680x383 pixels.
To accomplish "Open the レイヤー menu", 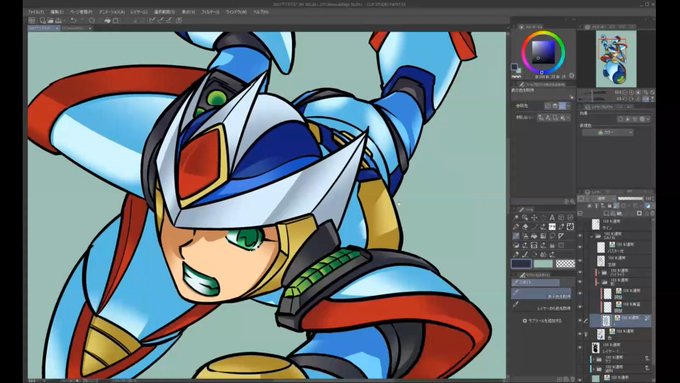I will [x=139, y=12].
